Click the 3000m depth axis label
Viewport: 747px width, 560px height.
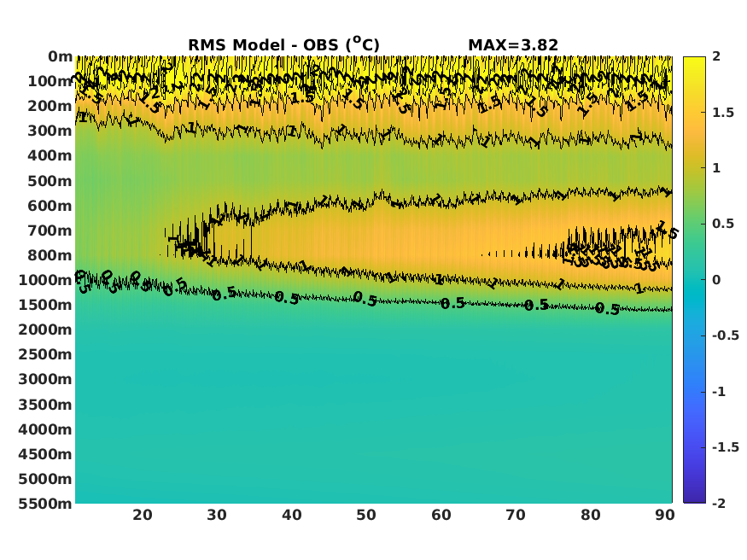[45, 379]
